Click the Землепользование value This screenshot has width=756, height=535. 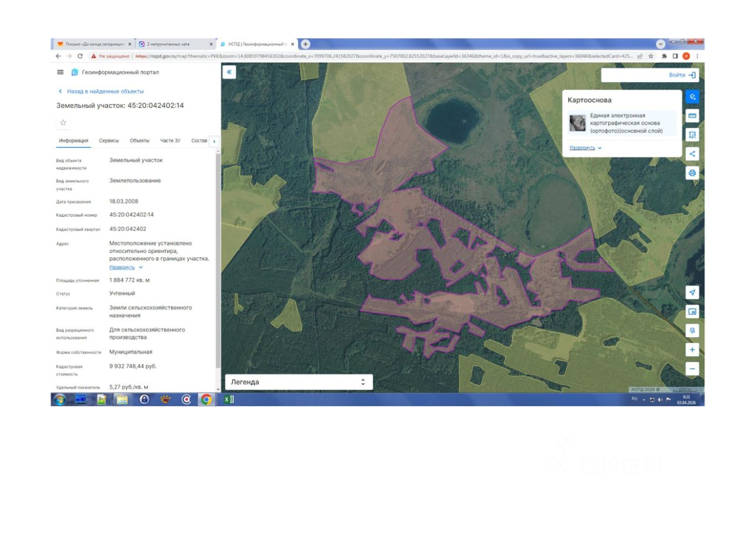click(135, 180)
